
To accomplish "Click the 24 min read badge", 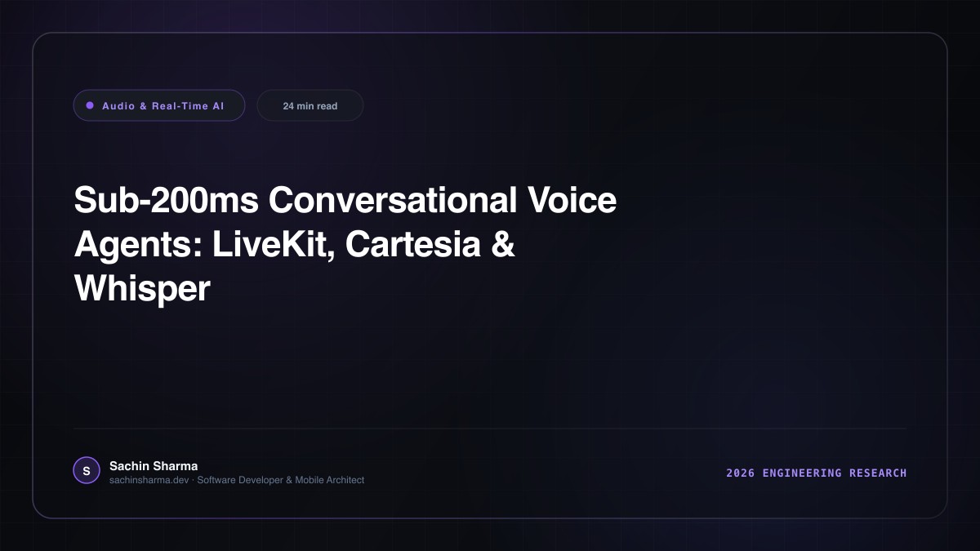I will pyautogui.click(x=310, y=105).
